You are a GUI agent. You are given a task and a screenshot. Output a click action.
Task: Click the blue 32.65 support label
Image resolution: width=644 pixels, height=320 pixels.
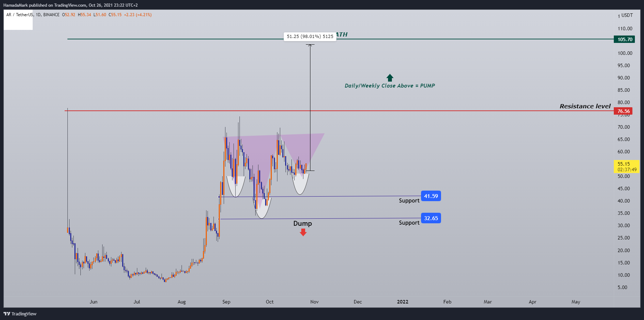point(431,218)
